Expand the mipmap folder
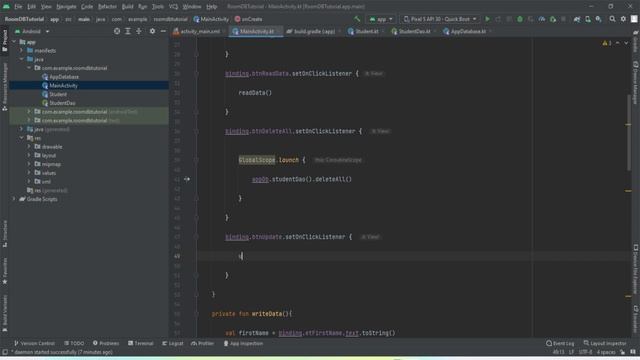This screenshot has width=640, height=360. pyautogui.click(x=29, y=164)
